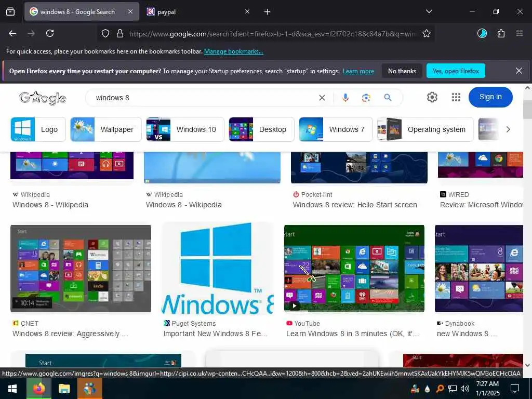The height and width of the screenshot is (399, 532).
Task: Sign in to Google
Action: [490, 97]
